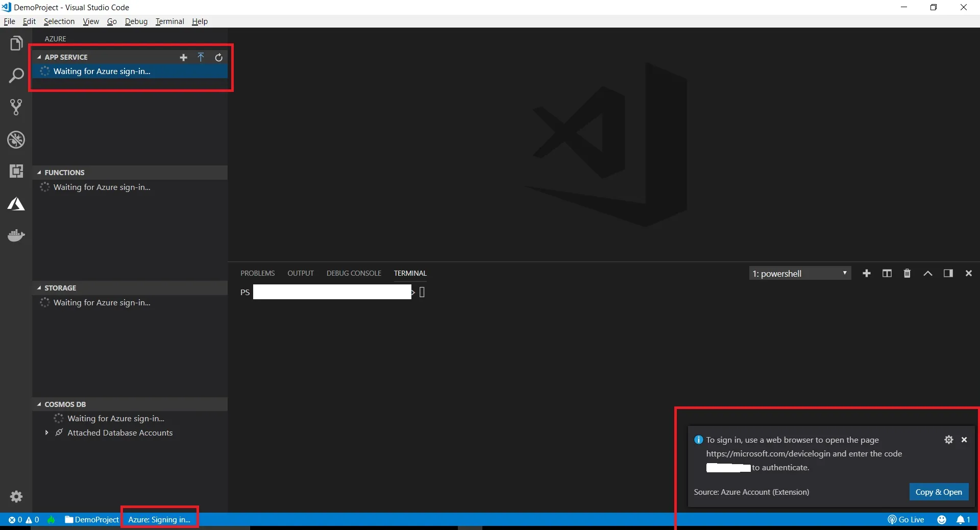Click the VS Code logo in title bar
The width and height of the screenshot is (980, 530).
click(7, 7)
